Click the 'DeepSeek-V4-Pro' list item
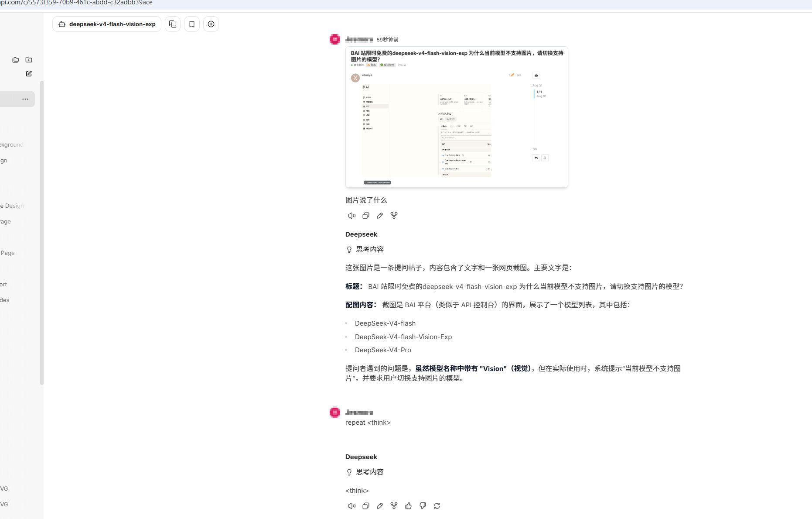Screen dimensions: 812x519 coord(383,350)
